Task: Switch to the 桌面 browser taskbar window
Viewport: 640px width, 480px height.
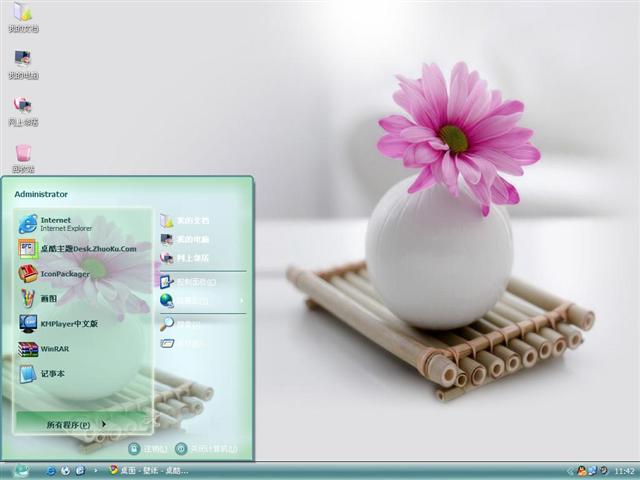Action: 149,471
